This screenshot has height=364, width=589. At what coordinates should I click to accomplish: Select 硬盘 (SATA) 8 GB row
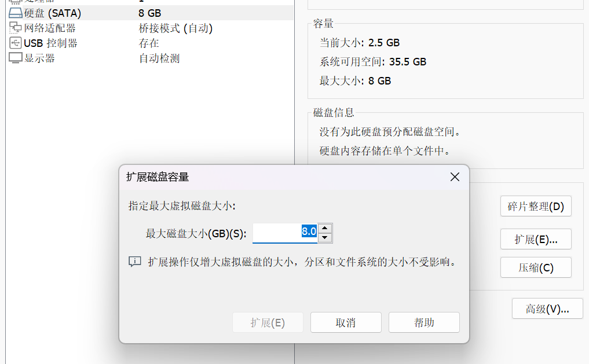click(x=150, y=13)
